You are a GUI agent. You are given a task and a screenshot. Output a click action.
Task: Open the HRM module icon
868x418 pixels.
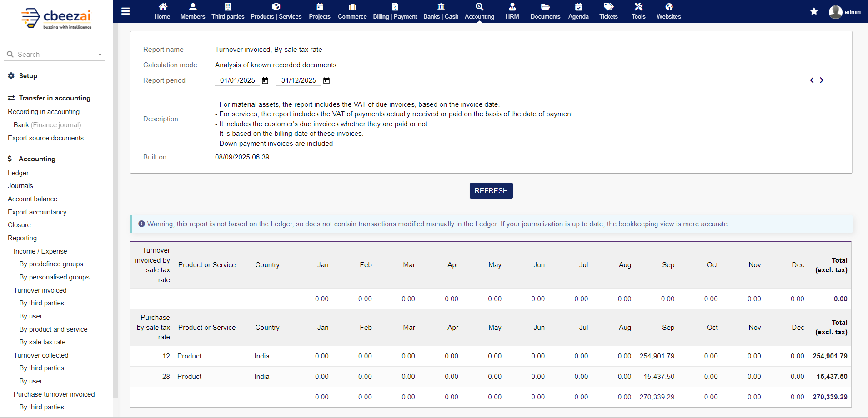512,7
